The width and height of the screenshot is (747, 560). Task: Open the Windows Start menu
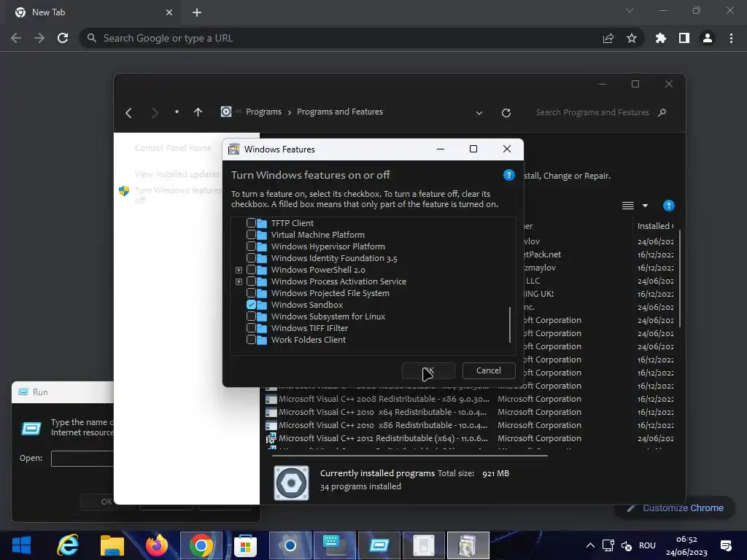point(21,545)
